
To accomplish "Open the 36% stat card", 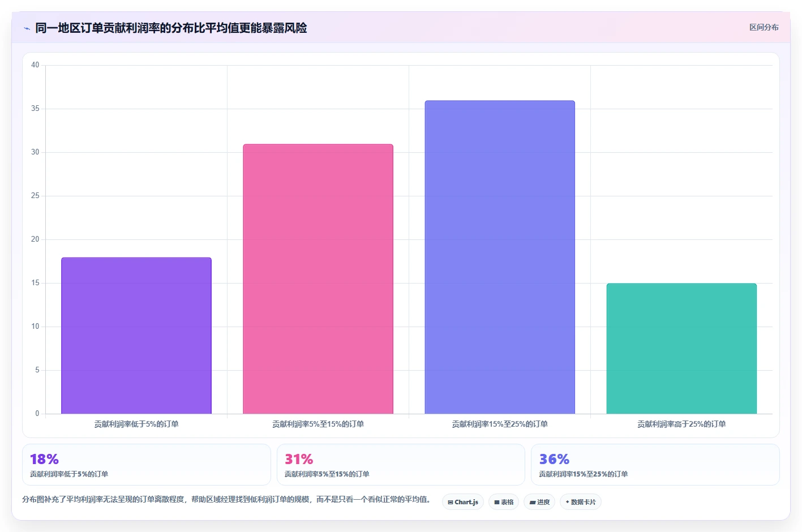I will [655, 465].
